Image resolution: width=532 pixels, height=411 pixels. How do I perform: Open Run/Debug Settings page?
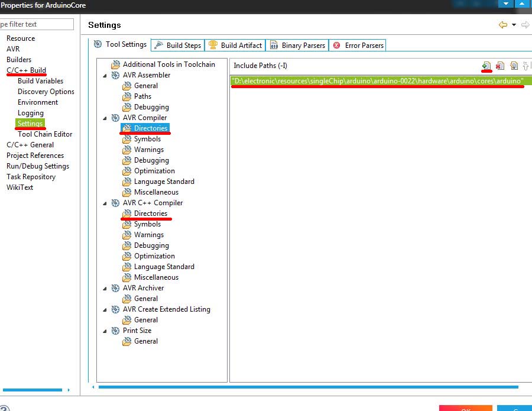click(x=38, y=166)
